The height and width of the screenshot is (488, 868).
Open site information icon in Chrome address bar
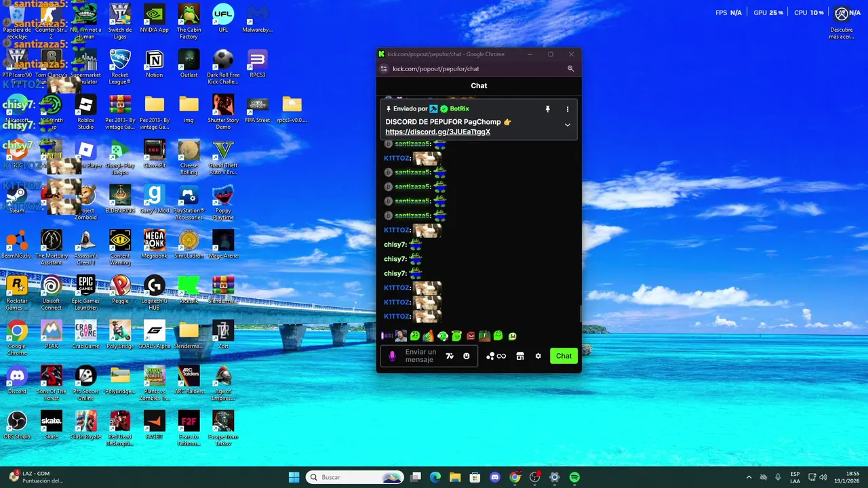pyautogui.click(x=384, y=68)
